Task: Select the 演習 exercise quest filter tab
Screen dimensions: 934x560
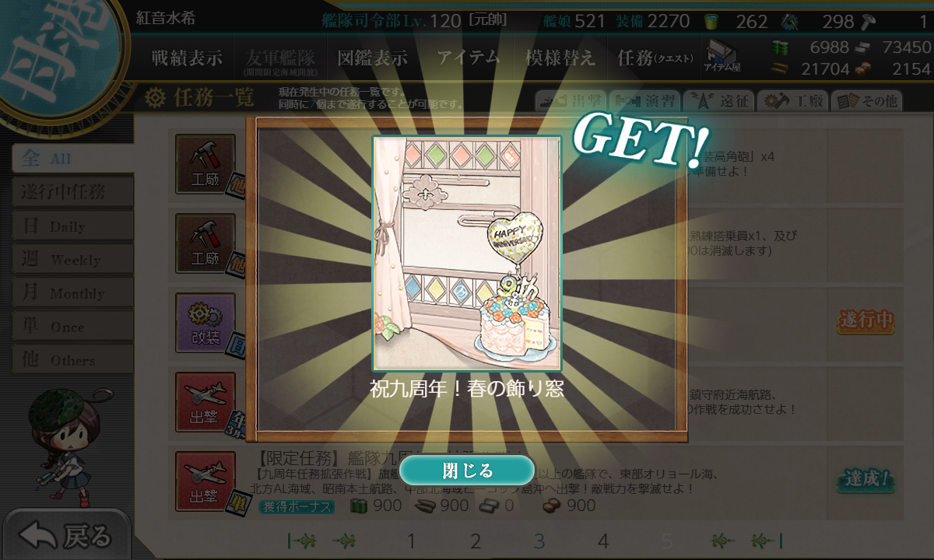Action: (644, 101)
